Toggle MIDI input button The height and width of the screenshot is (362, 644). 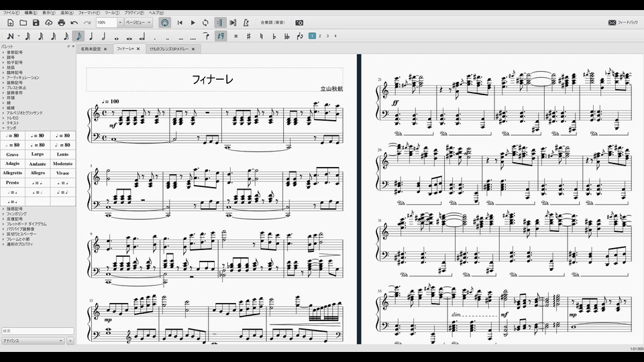[165, 23]
